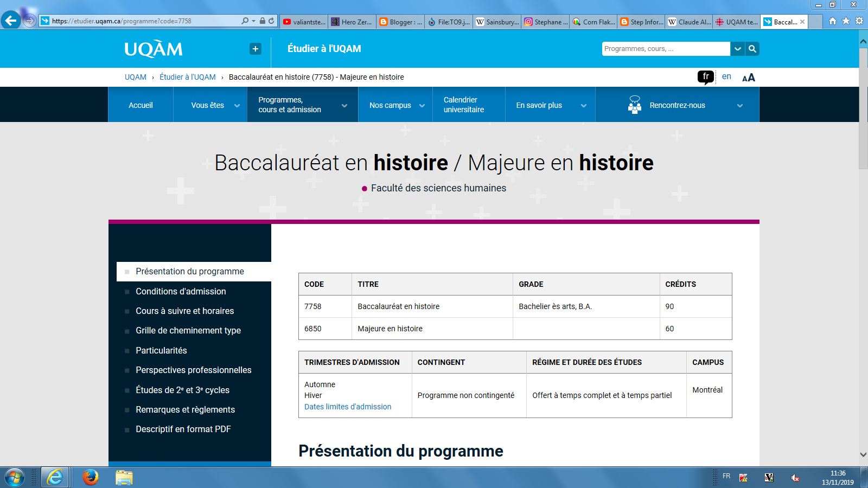The image size is (868, 488).
Task: Switch to the Sainsbury... Wikipedia tab
Action: click(497, 22)
